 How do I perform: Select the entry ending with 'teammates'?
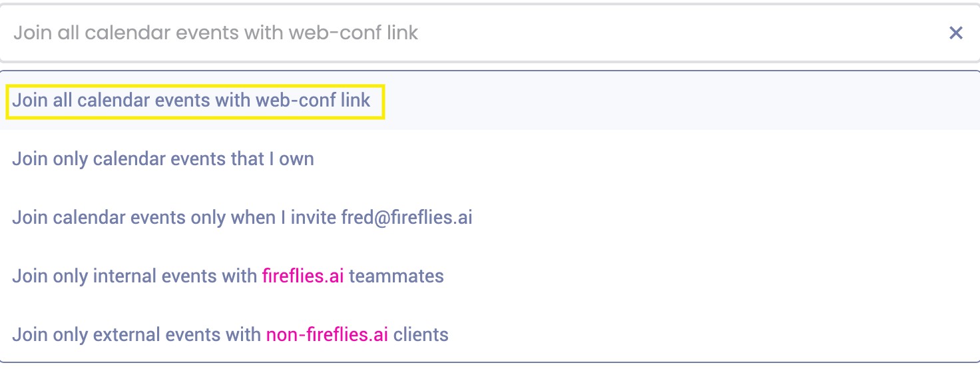[490, 276]
